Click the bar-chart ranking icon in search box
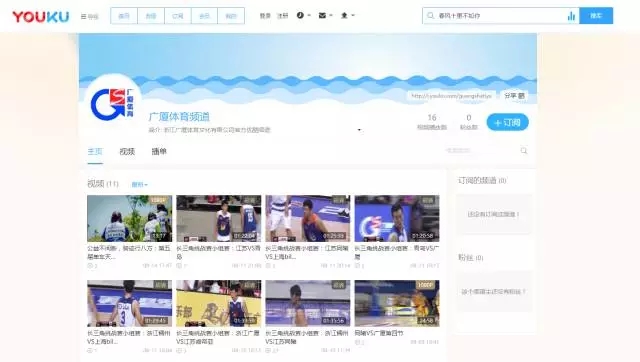This screenshot has width=640, height=362. (x=571, y=16)
